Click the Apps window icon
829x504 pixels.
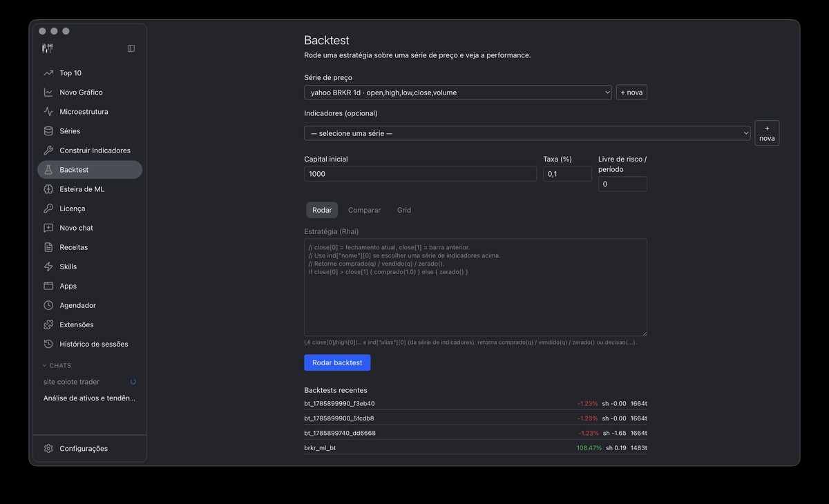pyautogui.click(x=48, y=286)
